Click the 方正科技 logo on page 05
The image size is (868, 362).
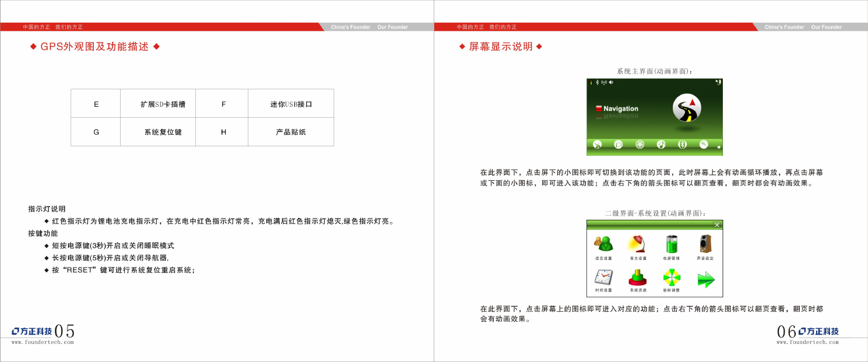point(32,331)
